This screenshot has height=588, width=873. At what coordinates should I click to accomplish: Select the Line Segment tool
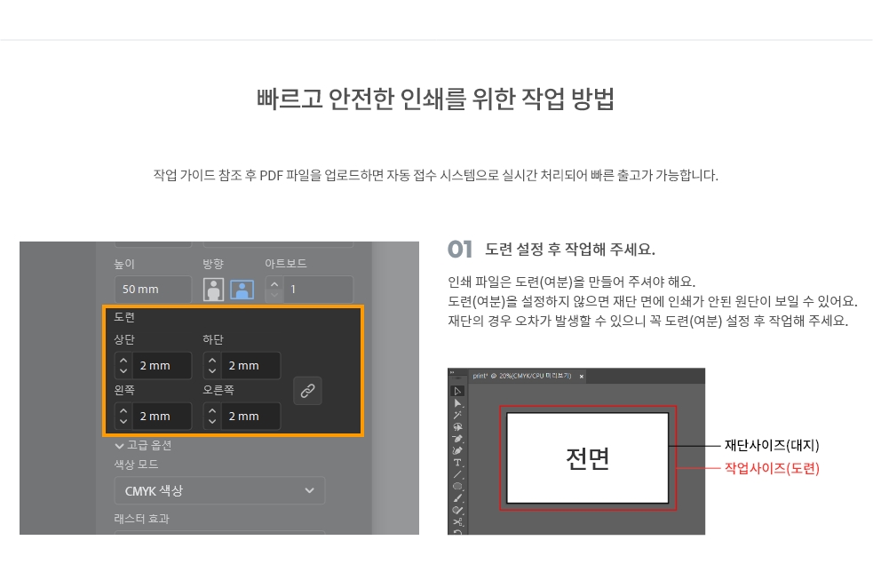(457, 474)
